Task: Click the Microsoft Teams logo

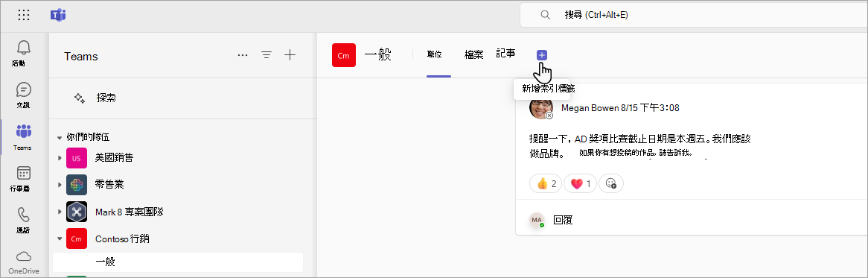Action: point(57,15)
